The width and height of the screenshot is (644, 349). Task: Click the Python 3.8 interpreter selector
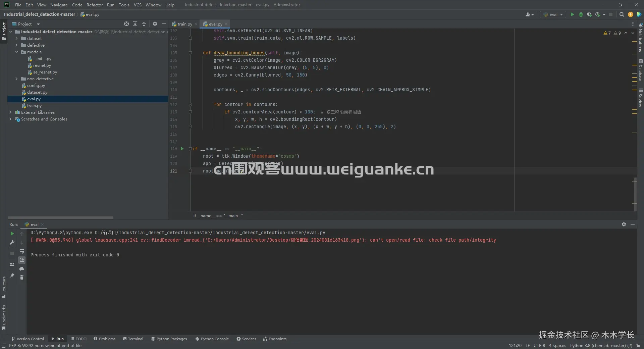pos(601,345)
